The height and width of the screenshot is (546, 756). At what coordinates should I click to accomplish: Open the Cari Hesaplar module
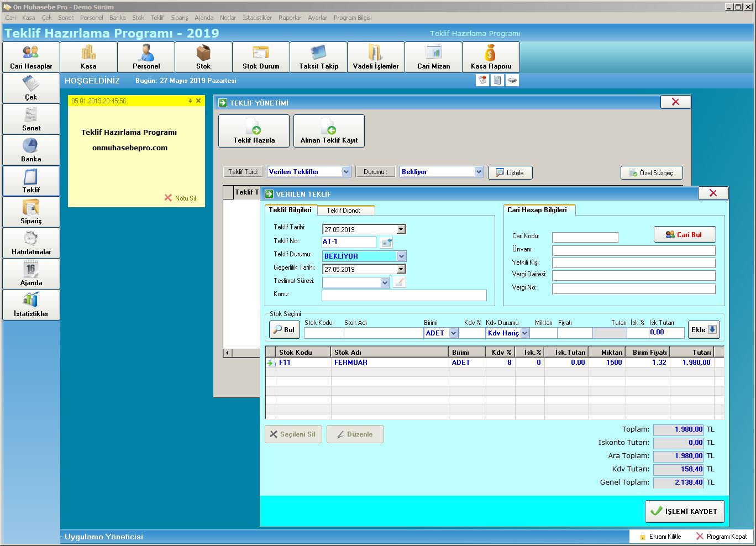coord(31,57)
